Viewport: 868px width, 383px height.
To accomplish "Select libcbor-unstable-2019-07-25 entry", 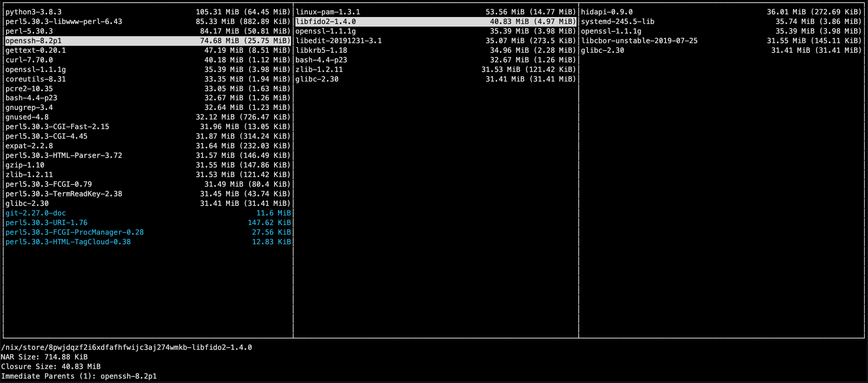I will [x=721, y=41].
